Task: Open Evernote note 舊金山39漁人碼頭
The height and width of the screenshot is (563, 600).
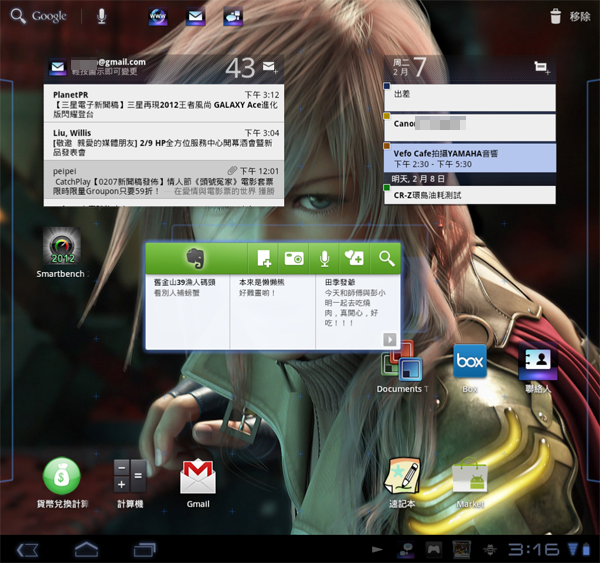Action: pos(187,311)
